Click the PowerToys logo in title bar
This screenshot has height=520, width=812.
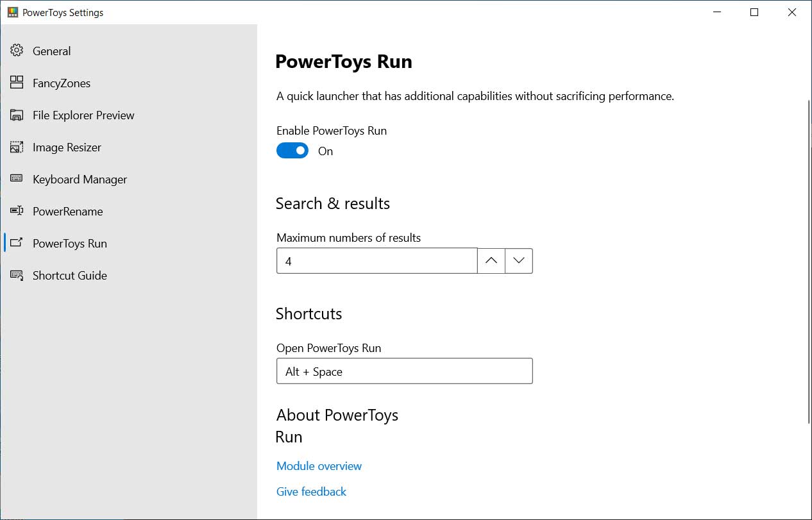pos(13,12)
